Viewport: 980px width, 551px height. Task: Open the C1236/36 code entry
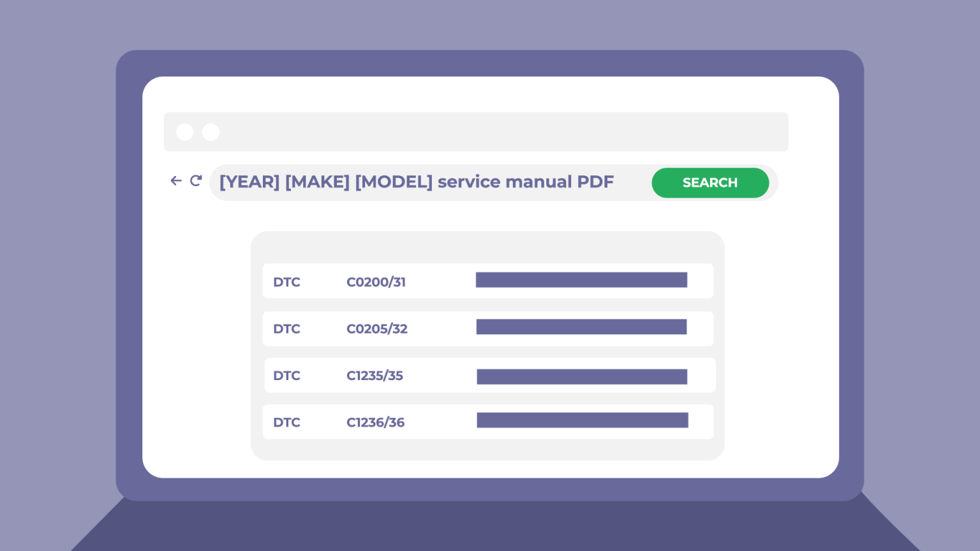375,422
